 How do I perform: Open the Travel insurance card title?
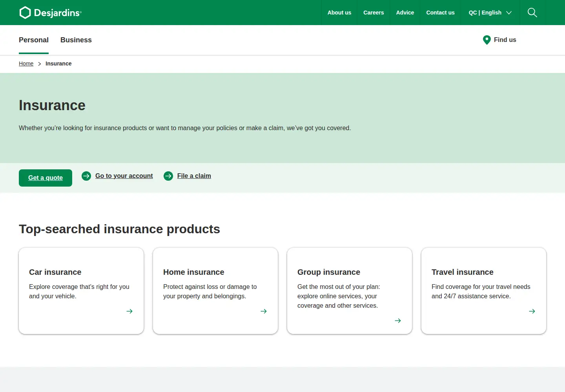pos(463,272)
